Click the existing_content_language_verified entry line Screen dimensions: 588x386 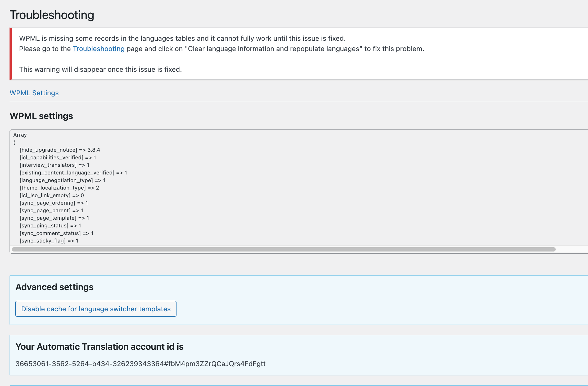pos(73,173)
